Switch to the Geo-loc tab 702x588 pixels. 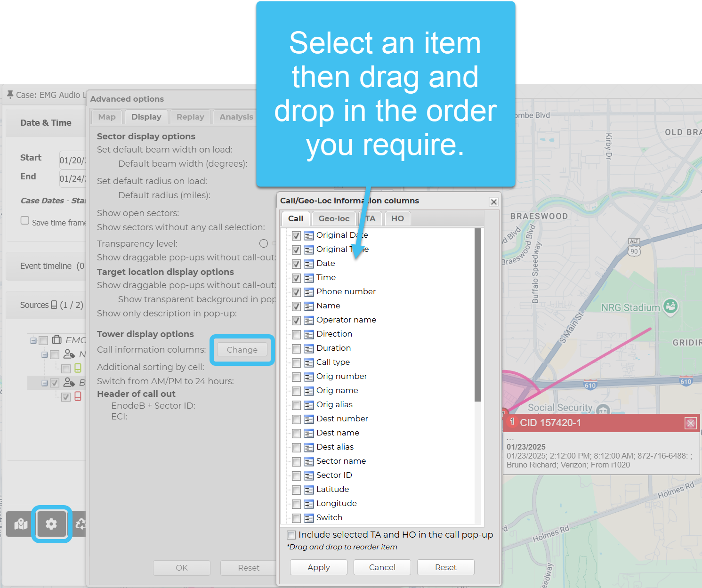click(333, 218)
